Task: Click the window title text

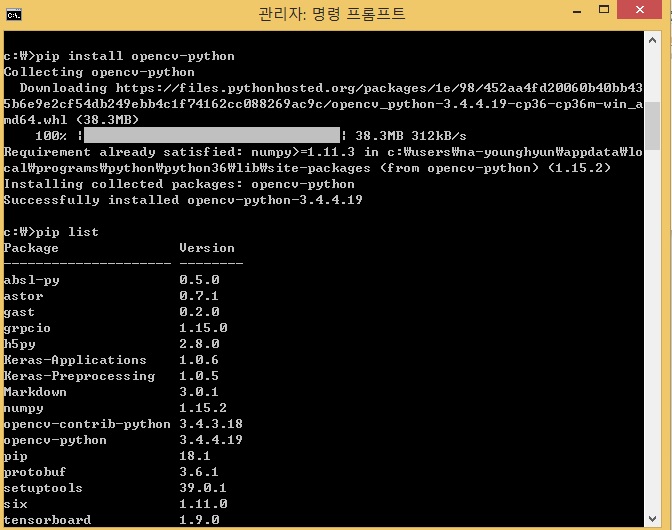Action: click(x=332, y=14)
